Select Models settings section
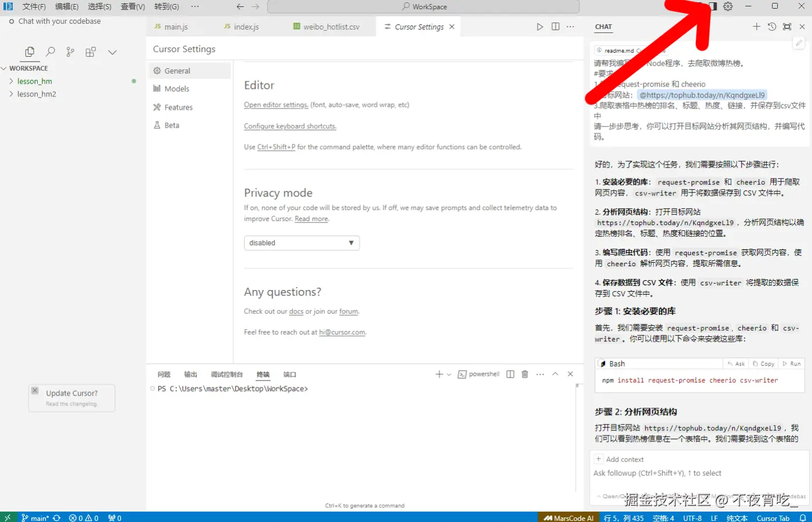The width and height of the screenshot is (812, 522). (190, 89)
